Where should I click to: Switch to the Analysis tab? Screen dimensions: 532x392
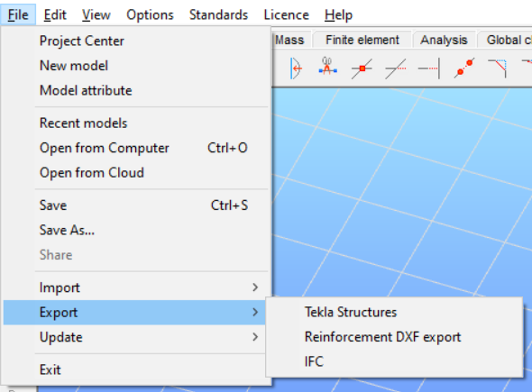[444, 40]
